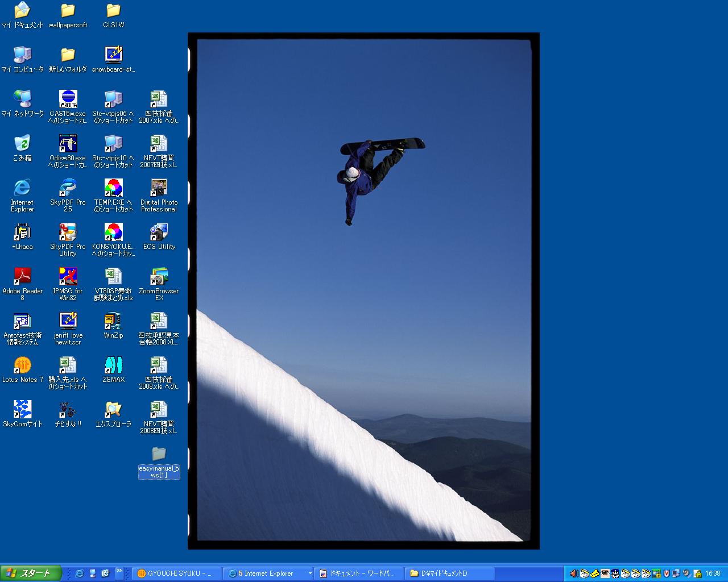Select the ZoomBrowser EX icon
Viewport: 728px width, 582px height.
coord(159,284)
